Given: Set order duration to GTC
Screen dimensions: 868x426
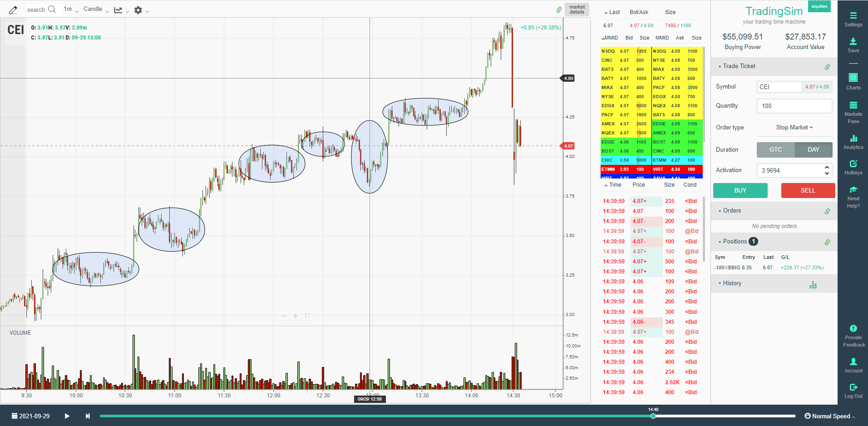Looking at the screenshot, I should (x=775, y=149).
